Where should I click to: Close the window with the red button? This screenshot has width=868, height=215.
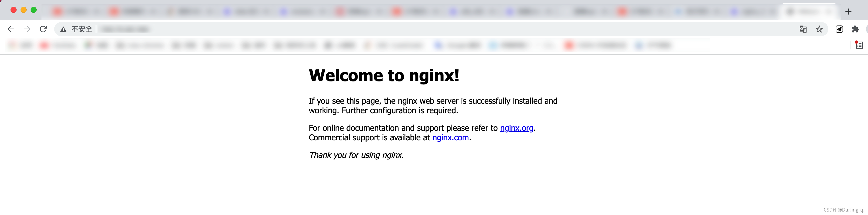(x=14, y=10)
